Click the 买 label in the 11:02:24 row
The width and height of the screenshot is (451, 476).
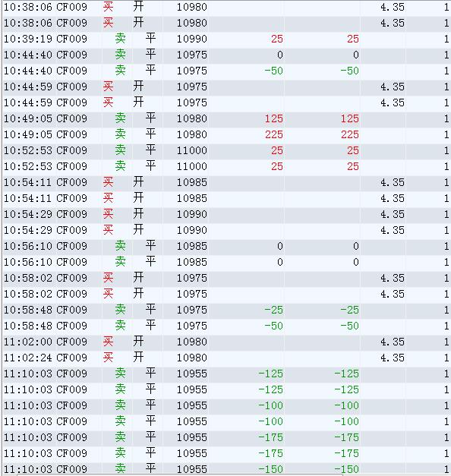(108, 358)
